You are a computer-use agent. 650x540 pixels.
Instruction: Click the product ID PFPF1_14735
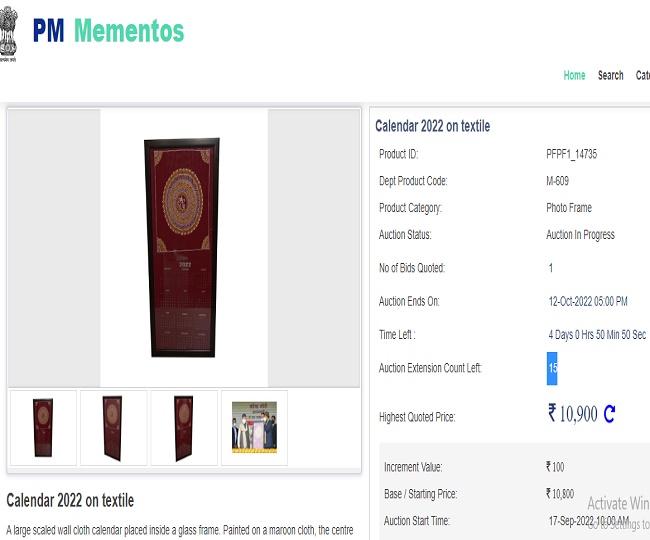click(x=572, y=154)
